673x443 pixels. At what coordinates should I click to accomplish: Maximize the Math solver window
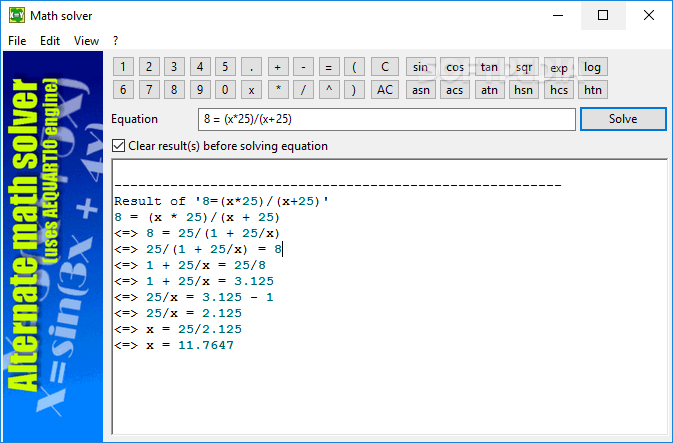coord(603,15)
